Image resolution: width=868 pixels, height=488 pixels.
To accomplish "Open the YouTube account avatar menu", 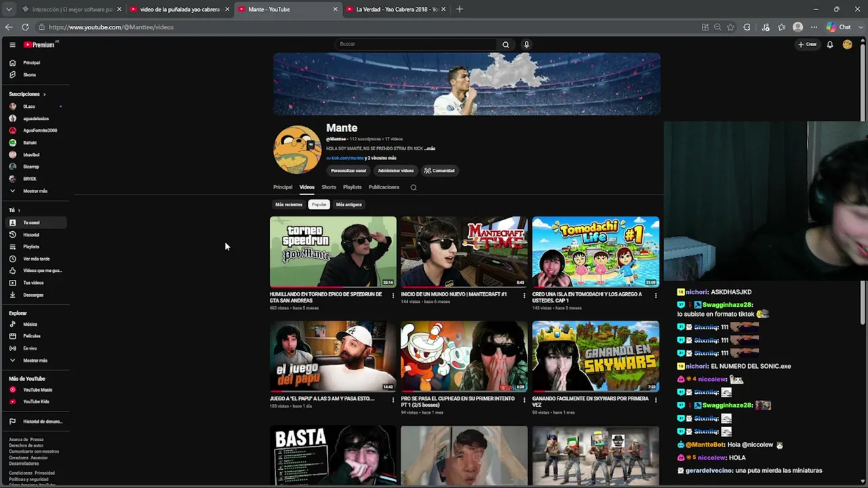I will (847, 45).
